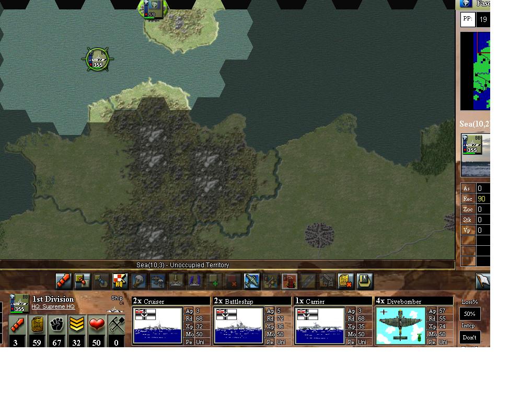Screen dimensions: 532x399
Task: Click the Zoc row label in hex info
Action: pos(468,210)
